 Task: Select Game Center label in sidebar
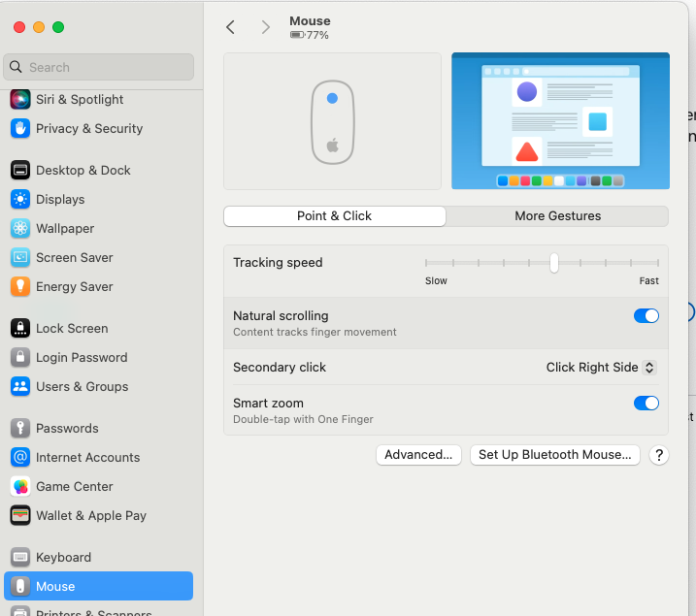click(74, 487)
